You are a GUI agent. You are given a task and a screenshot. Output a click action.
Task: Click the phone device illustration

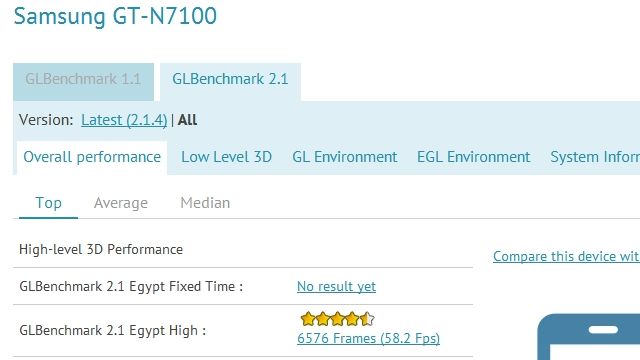point(589,337)
